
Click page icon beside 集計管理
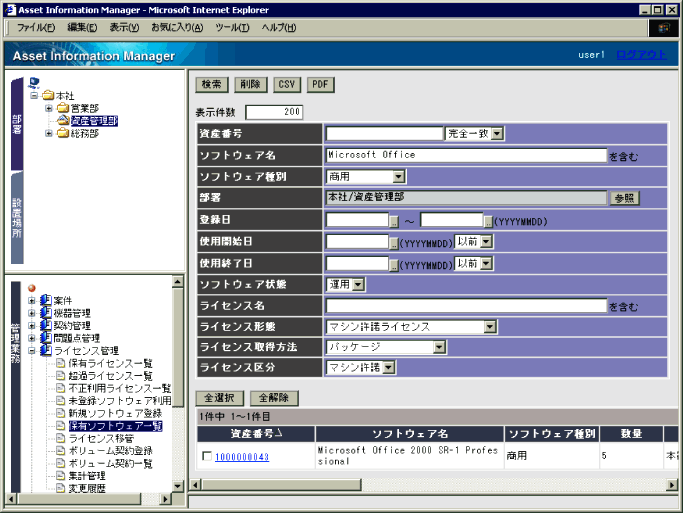(x=61, y=476)
